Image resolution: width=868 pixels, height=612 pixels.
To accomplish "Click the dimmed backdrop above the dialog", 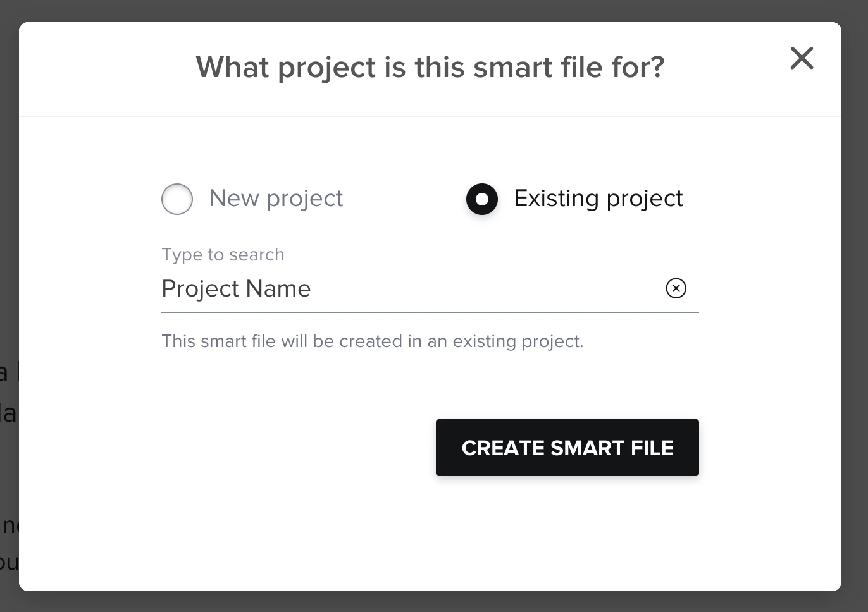I will coord(430,10).
